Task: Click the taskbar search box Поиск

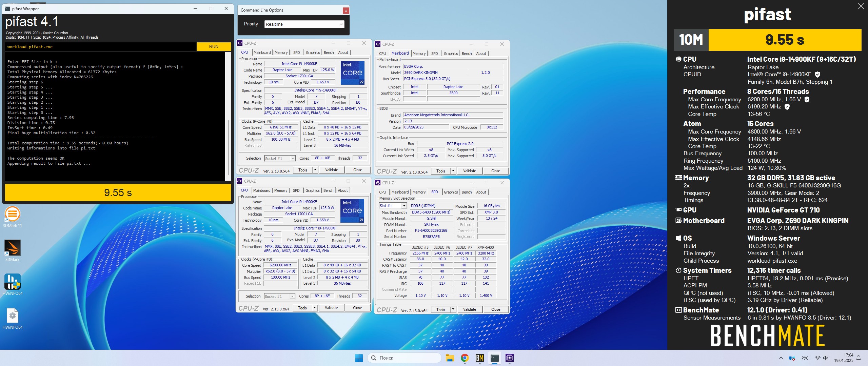Action: [405, 358]
